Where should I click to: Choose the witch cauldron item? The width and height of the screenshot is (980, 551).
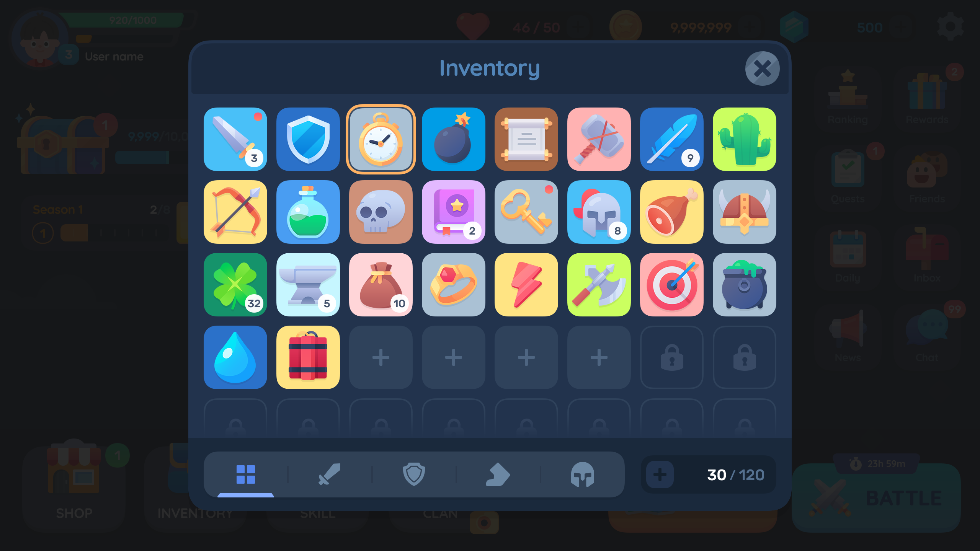click(x=744, y=285)
